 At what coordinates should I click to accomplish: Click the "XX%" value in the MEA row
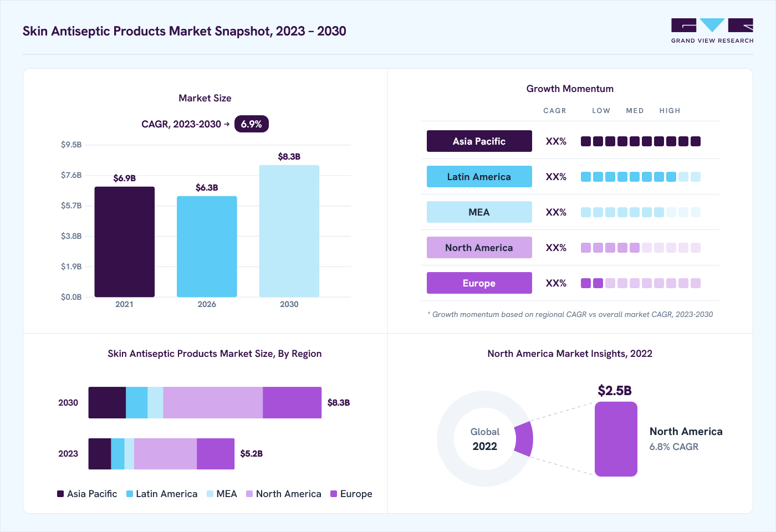(x=556, y=212)
